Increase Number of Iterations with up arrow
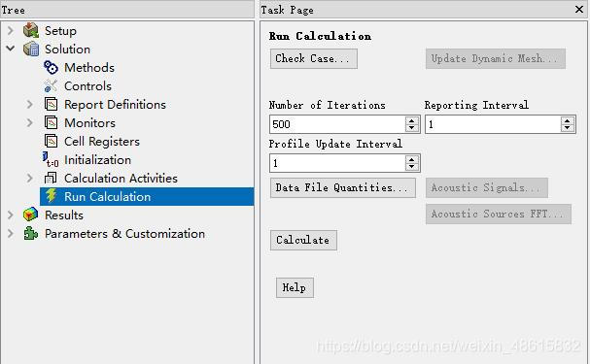Image resolution: width=590 pixels, height=364 pixels. coord(412,120)
